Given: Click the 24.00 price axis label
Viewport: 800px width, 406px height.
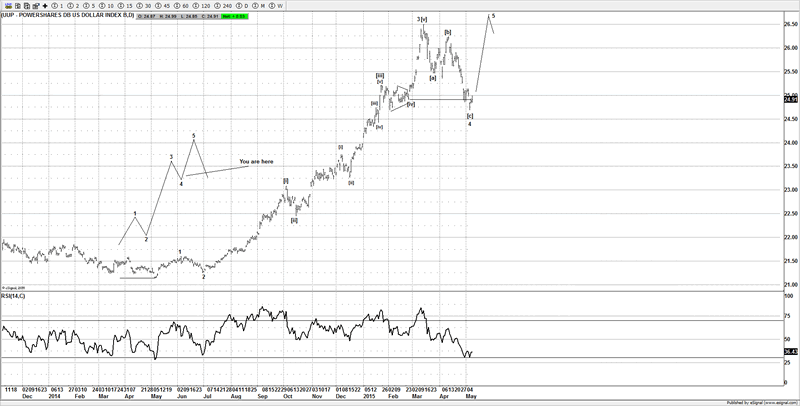Looking at the screenshot, I should [791, 142].
